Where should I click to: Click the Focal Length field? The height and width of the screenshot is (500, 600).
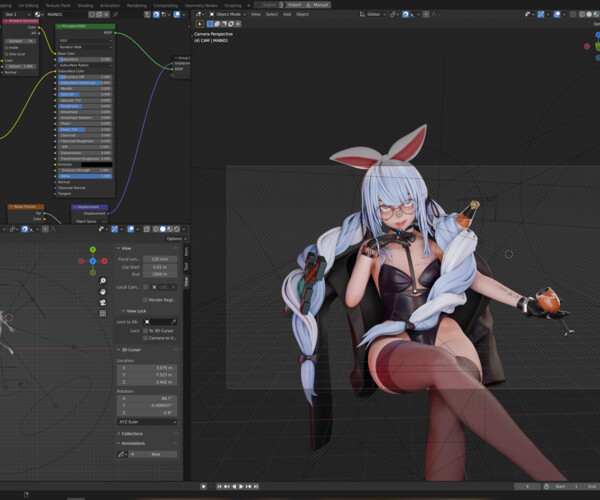(x=160, y=259)
